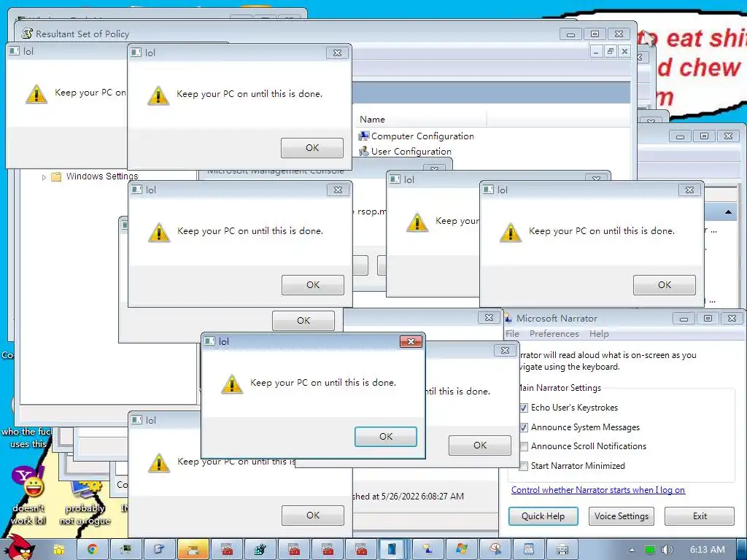Click the printer icon on the taskbar
This screenshot has width=747, height=560.
click(562, 550)
